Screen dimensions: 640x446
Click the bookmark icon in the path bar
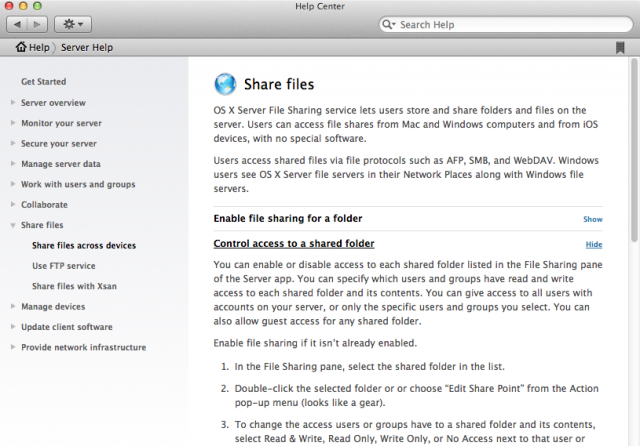point(620,48)
